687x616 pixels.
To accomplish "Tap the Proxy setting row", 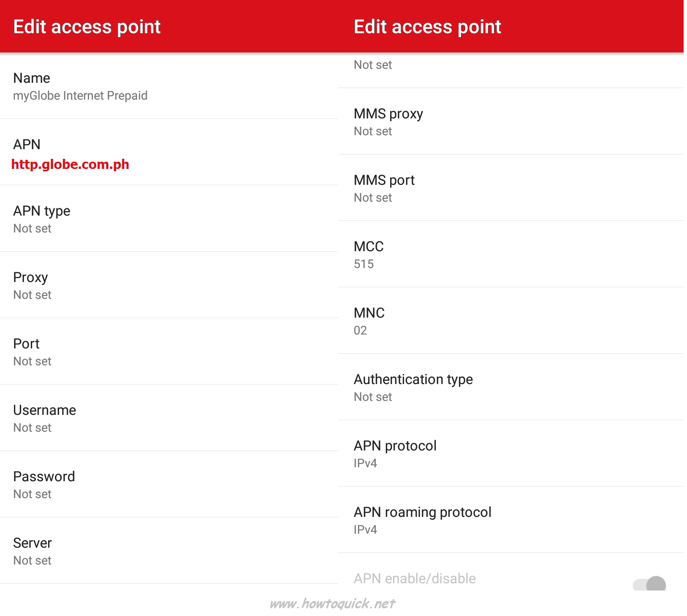I will click(x=169, y=285).
